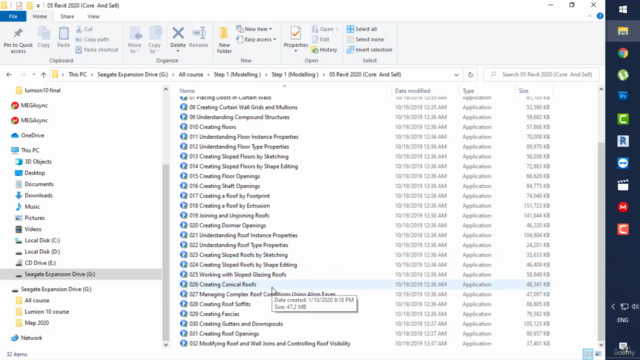Screen dimensions: 640x360
Task: Click Copy path in Clipboard group
Action: (92, 39)
